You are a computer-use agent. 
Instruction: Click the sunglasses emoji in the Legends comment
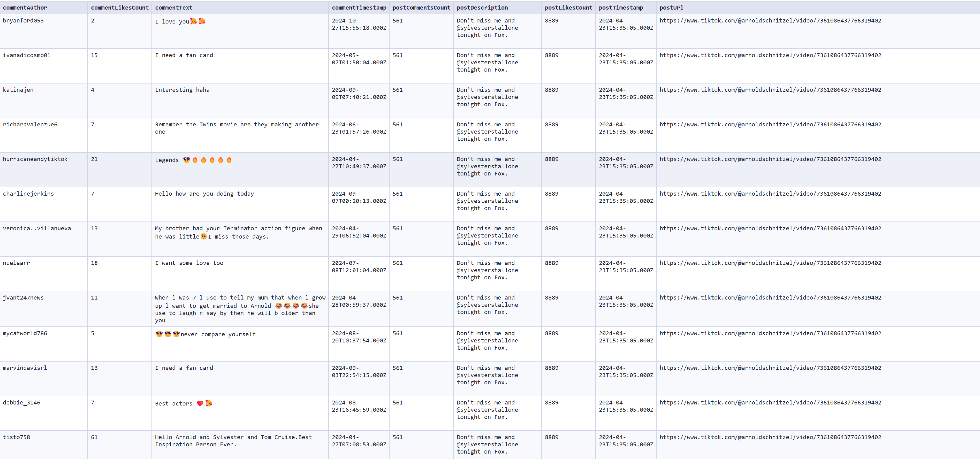(x=186, y=160)
